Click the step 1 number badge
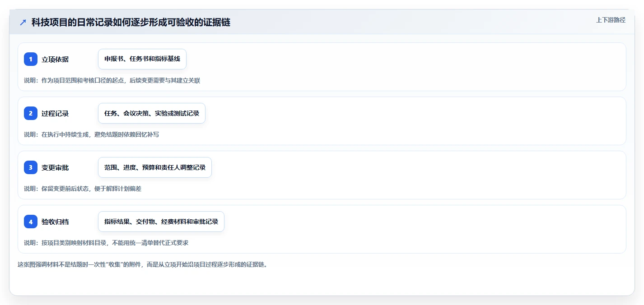 point(31,59)
